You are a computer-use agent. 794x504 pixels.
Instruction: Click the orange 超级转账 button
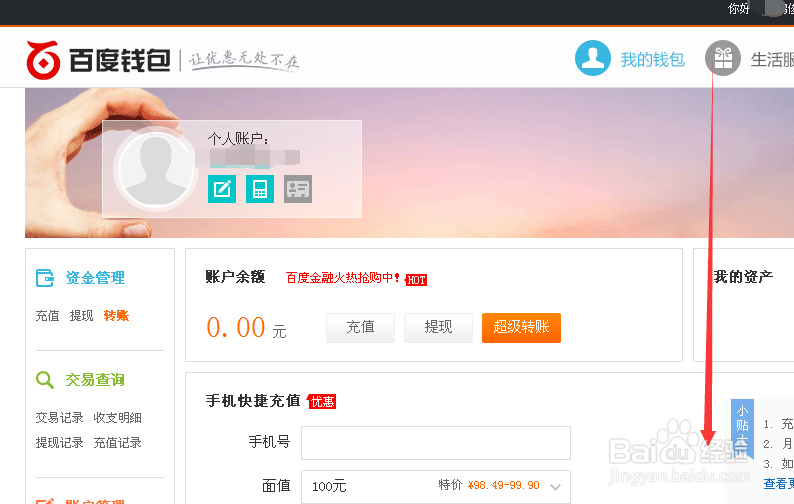pos(521,328)
